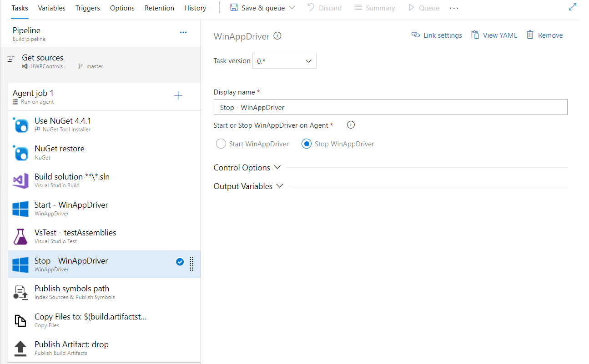This screenshot has height=364, width=589.
Task: Click the Copy Files task icon
Action: 20,320
